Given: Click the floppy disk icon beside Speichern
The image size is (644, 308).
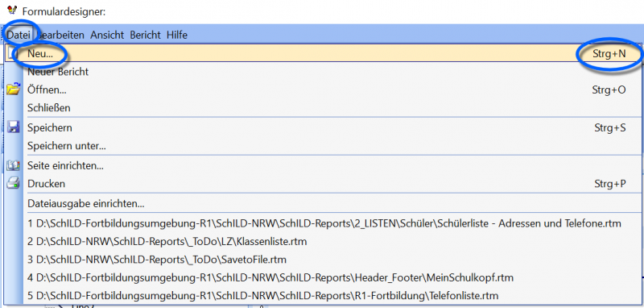Looking at the screenshot, I should pyautogui.click(x=13, y=127).
